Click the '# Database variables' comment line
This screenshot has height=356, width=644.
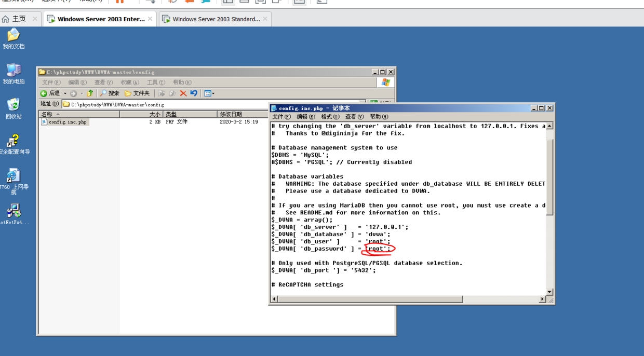[307, 176]
